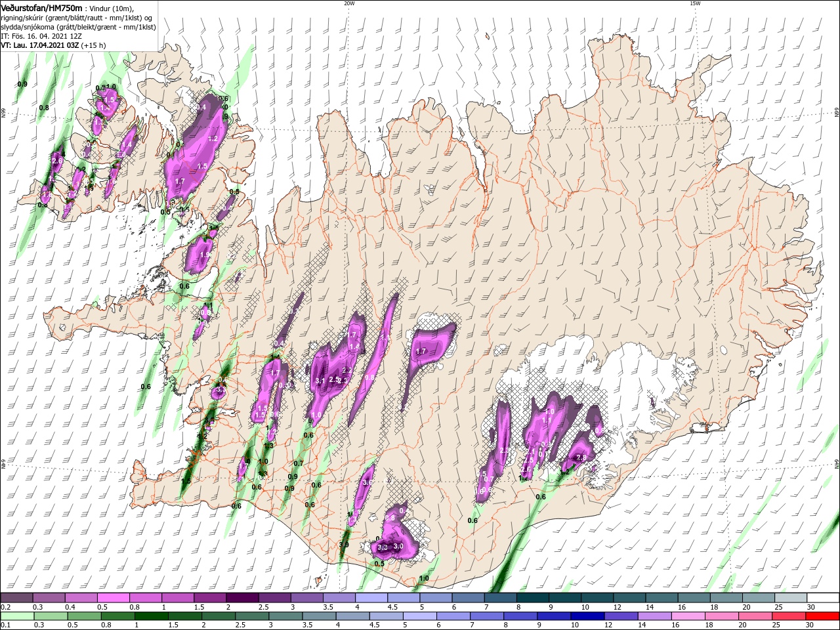Select the blue 8 rain legend swatch

pyautogui.click(x=520, y=616)
